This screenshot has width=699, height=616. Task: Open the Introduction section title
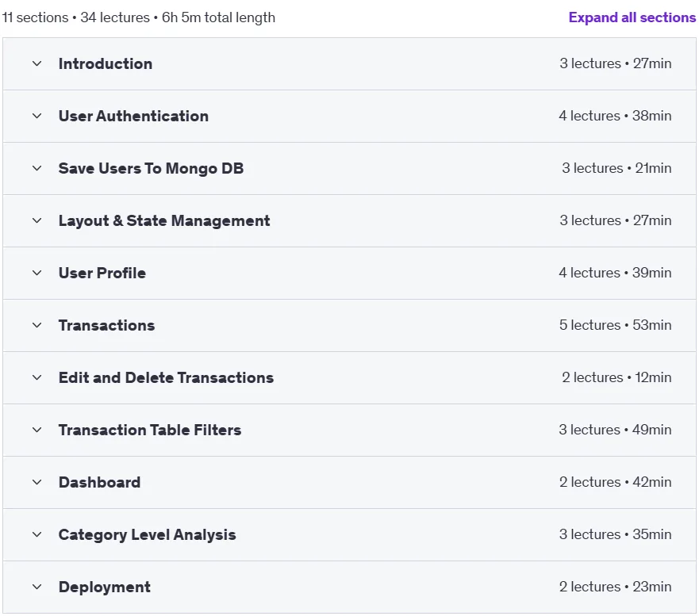click(106, 63)
